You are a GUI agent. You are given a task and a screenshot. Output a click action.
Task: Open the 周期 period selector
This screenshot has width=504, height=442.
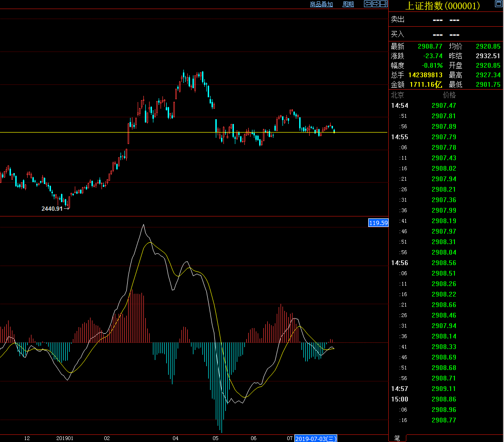coord(348,4)
